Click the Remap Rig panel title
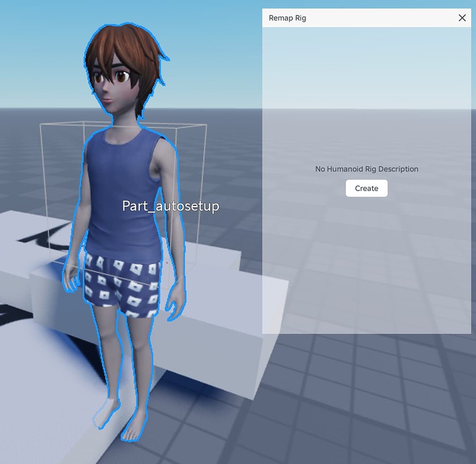 point(287,18)
